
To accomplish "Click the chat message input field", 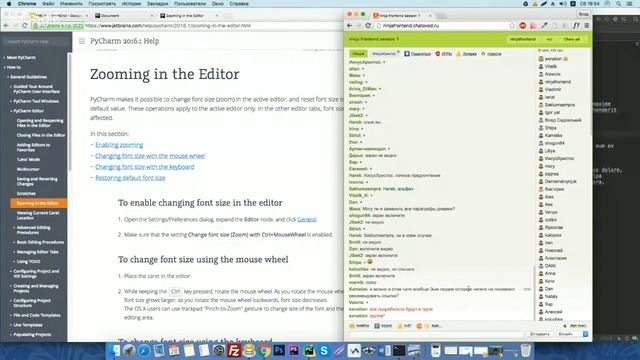I will click(x=437, y=334).
